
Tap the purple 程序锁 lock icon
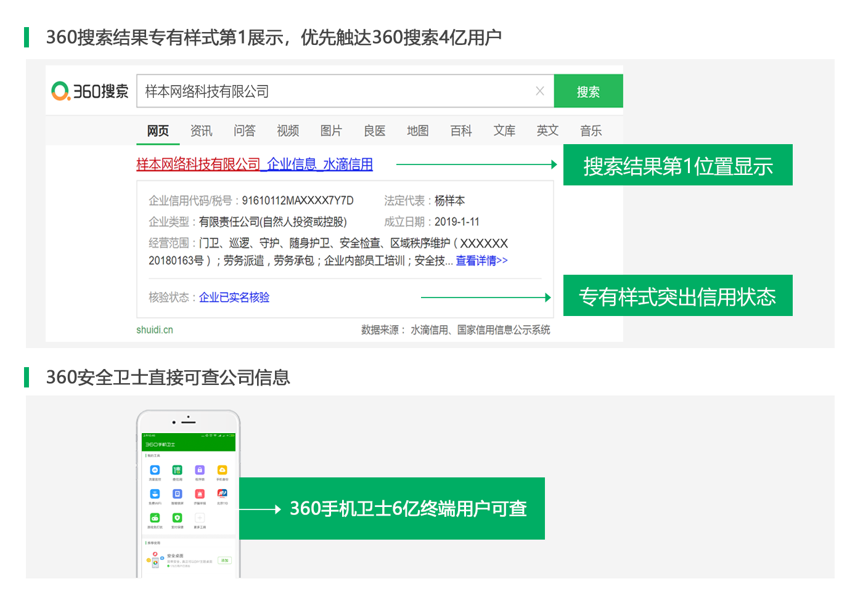click(200, 471)
